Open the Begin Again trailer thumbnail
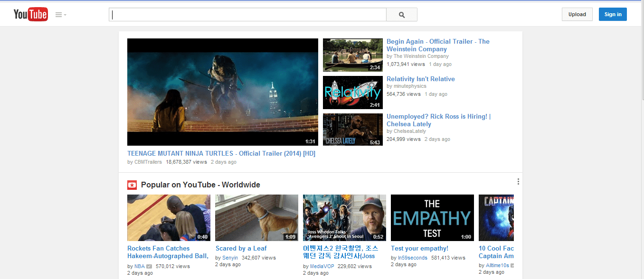This screenshot has width=644, height=279. (352, 55)
